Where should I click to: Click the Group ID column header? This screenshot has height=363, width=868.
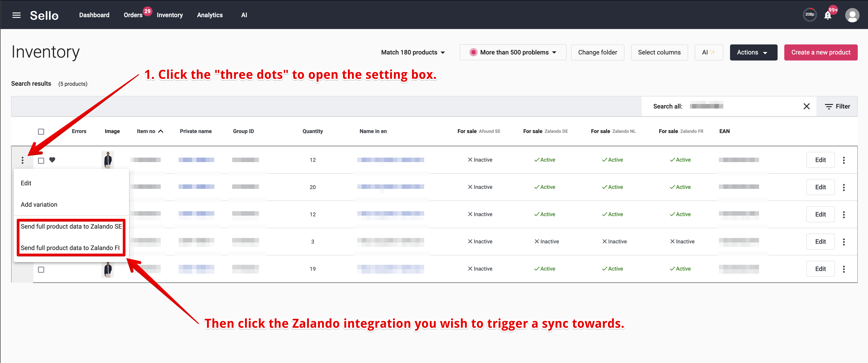point(243,131)
